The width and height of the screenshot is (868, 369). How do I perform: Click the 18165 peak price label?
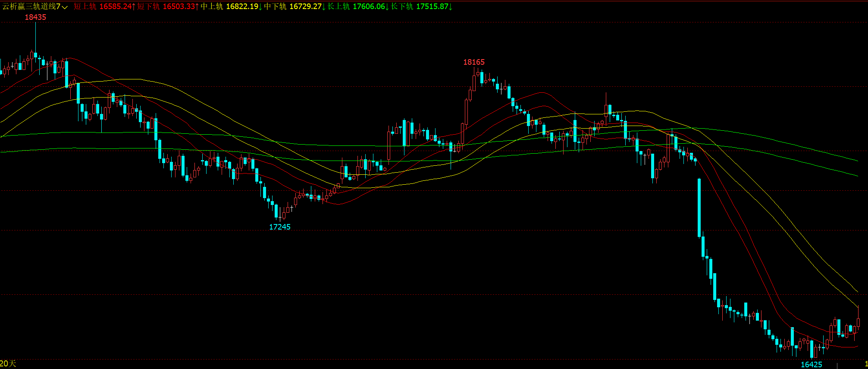(x=474, y=62)
